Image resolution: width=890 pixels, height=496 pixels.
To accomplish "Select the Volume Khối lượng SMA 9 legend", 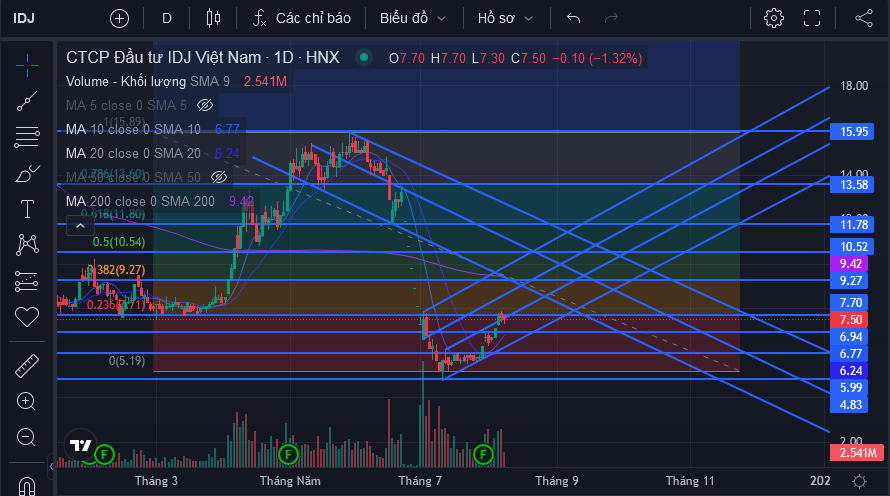I will pyautogui.click(x=148, y=82).
